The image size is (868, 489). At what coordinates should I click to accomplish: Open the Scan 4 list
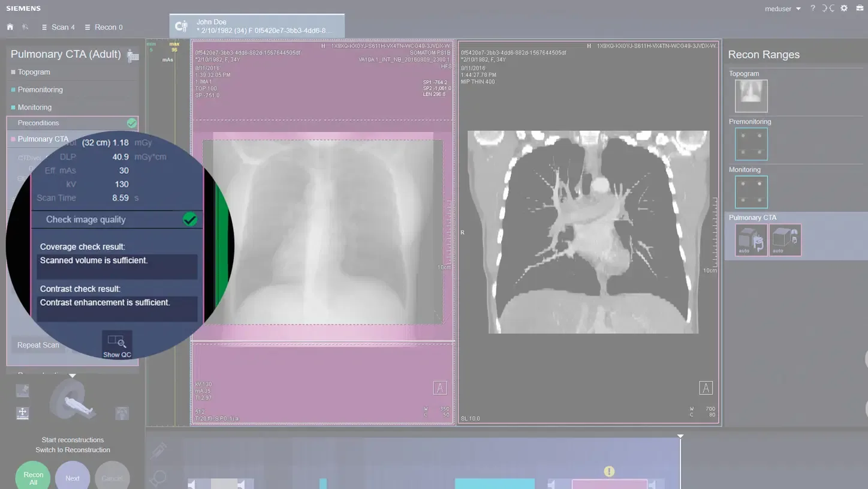[58, 27]
